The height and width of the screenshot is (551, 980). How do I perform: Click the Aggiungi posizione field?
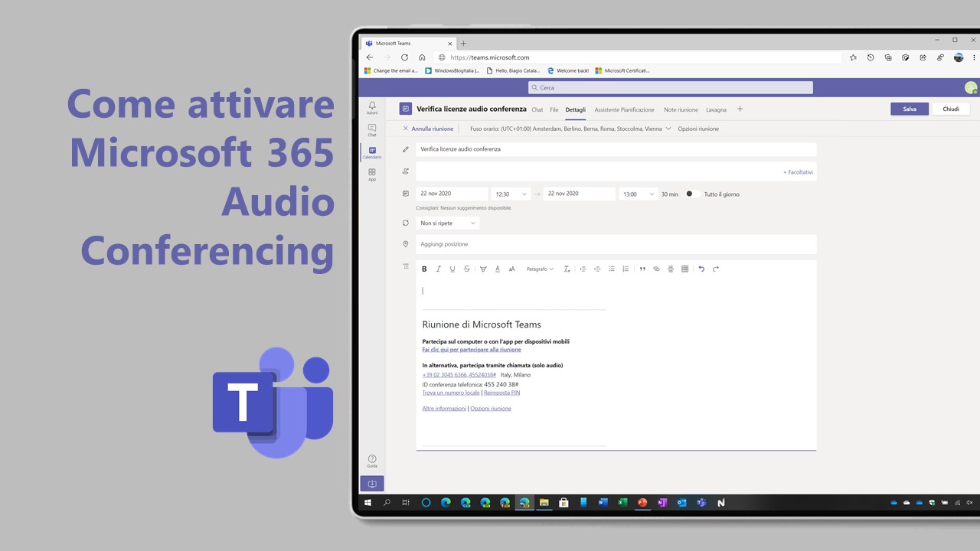click(x=616, y=244)
